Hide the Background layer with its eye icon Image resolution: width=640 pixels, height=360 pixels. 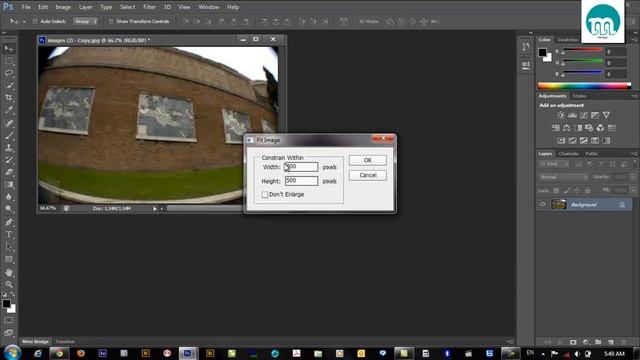pos(542,204)
